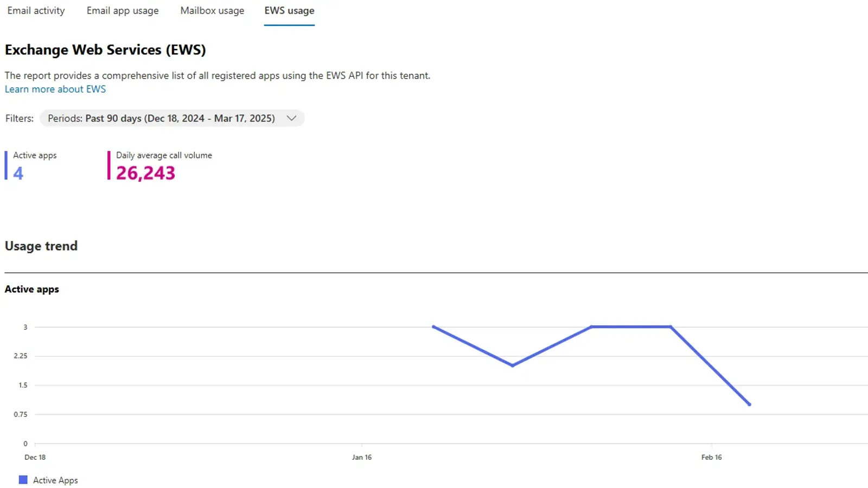Click the Exchange Web Services (EWS) heading

click(105, 50)
